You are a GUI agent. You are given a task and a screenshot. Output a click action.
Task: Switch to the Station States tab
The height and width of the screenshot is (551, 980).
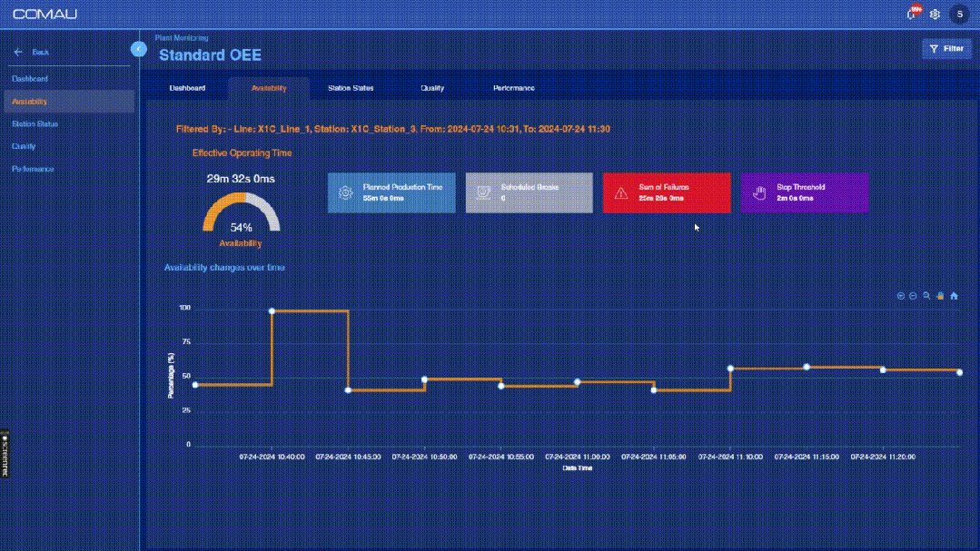coord(351,88)
